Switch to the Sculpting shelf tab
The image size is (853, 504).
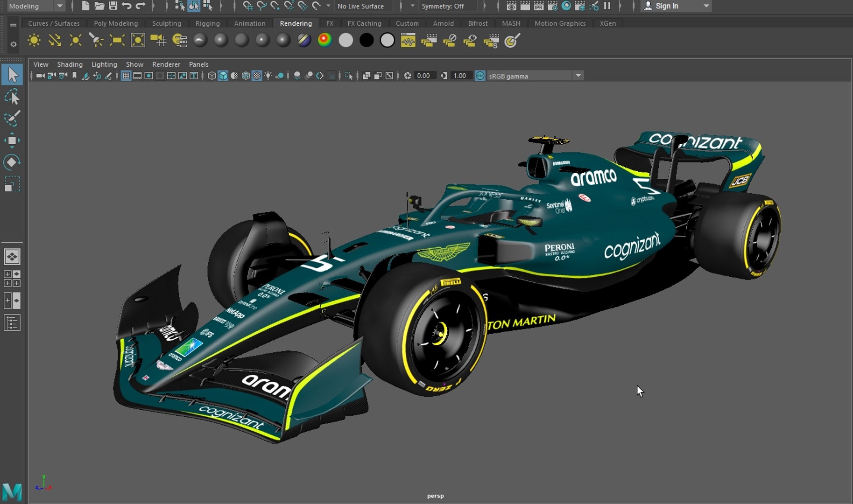coord(167,23)
